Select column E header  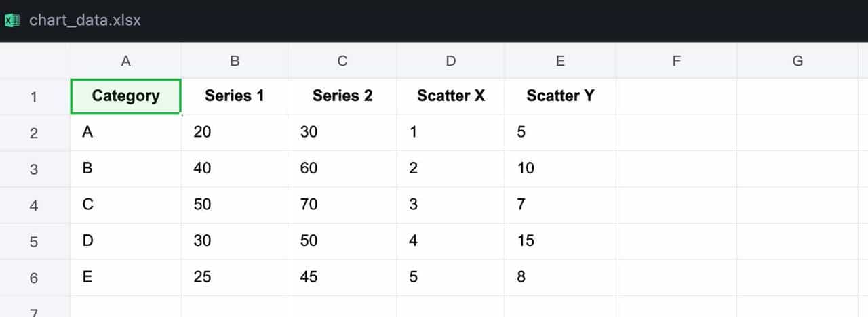560,61
